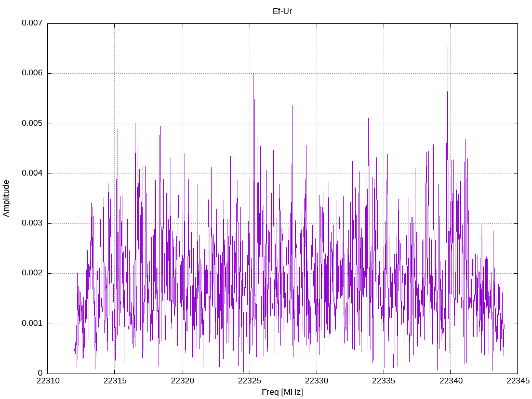Click the 0.005 y-axis tick label
532x399 pixels.
pos(32,123)
